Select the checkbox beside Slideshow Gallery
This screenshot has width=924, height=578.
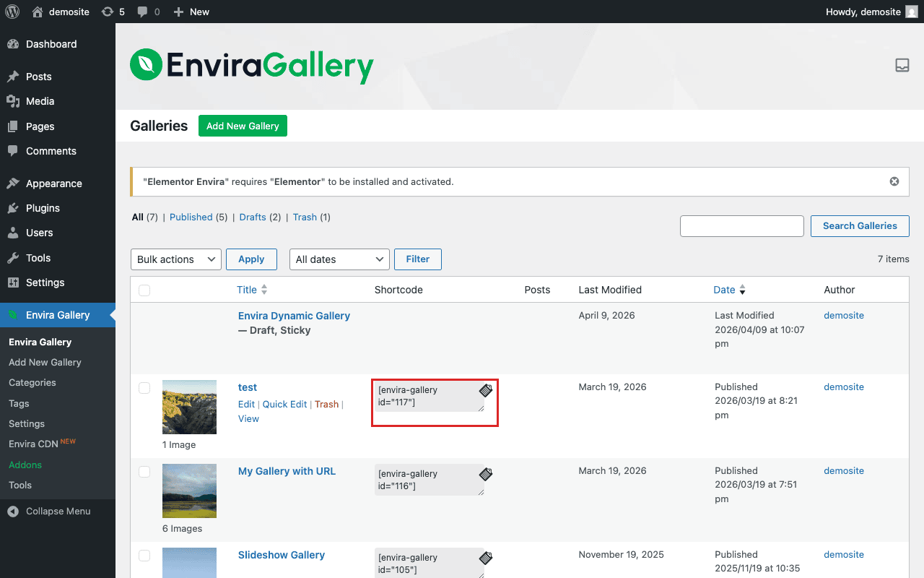(144, 556)
